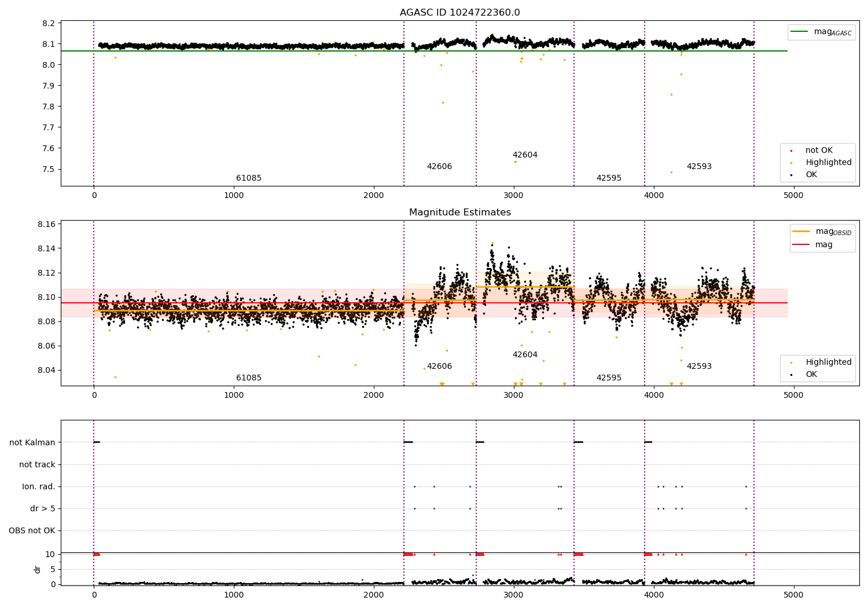This screenshot has height=608, width=868.
Task: Click the 8.12 y-axis tick label
Action: (47, 273)
